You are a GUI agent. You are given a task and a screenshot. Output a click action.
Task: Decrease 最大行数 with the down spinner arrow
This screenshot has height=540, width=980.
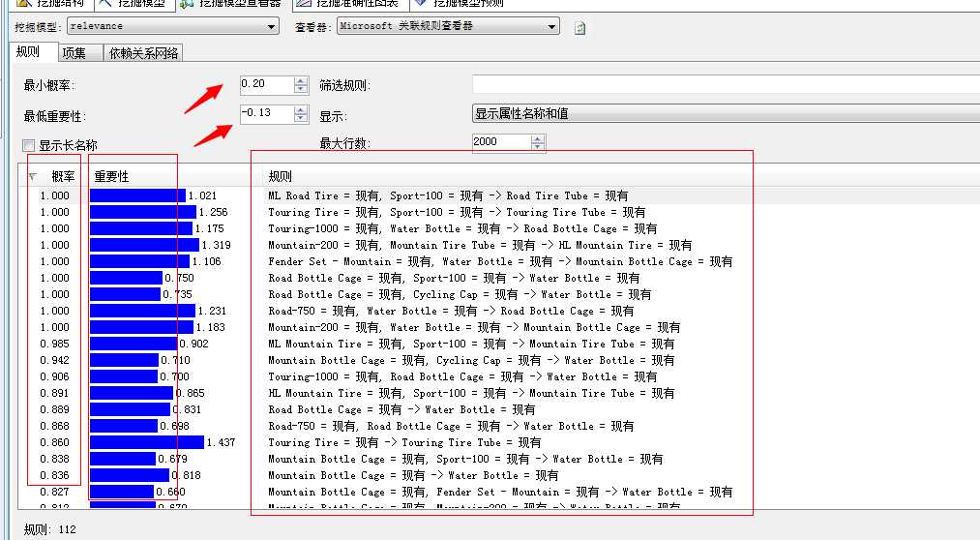coord(538,147)
